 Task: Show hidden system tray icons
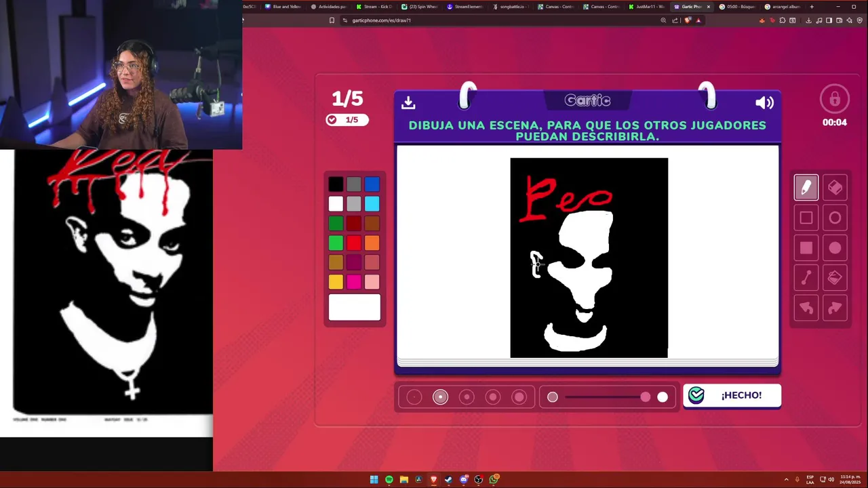click(787, 480)
